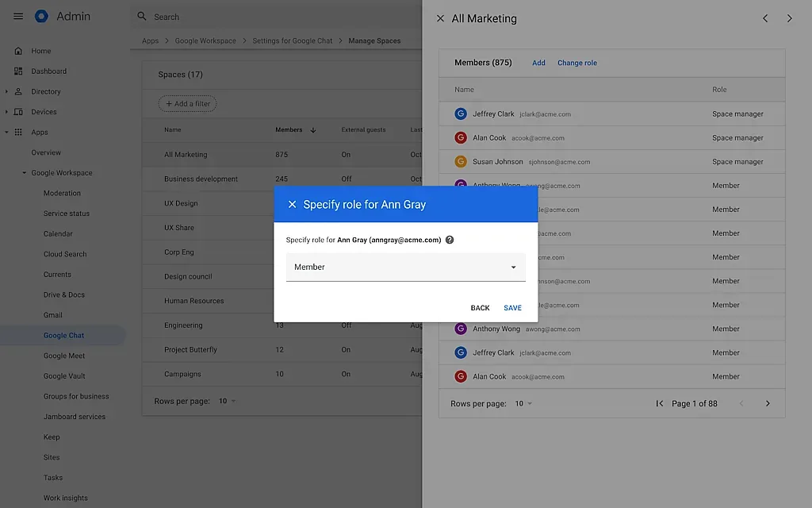Screen dimensions: 812x508
Task: Click the back chevron atop All Marketing panel
Action: point(764,17)
